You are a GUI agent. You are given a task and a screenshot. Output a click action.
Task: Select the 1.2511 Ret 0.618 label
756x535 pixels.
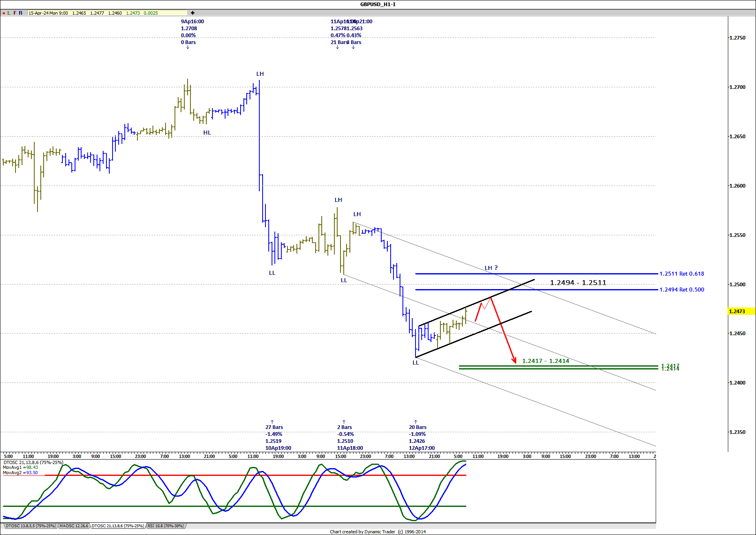[x=682, y=274]
